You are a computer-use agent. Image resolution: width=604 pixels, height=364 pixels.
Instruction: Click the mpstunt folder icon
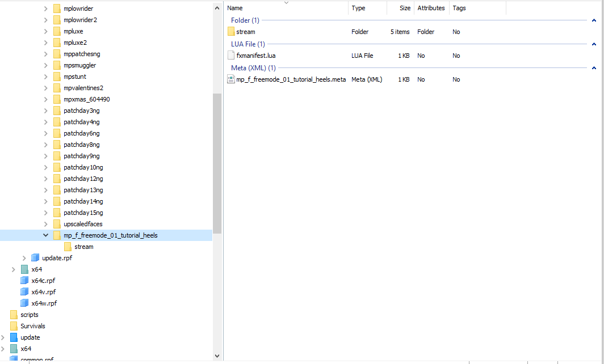pyautogui.click(x=57, y=77)
